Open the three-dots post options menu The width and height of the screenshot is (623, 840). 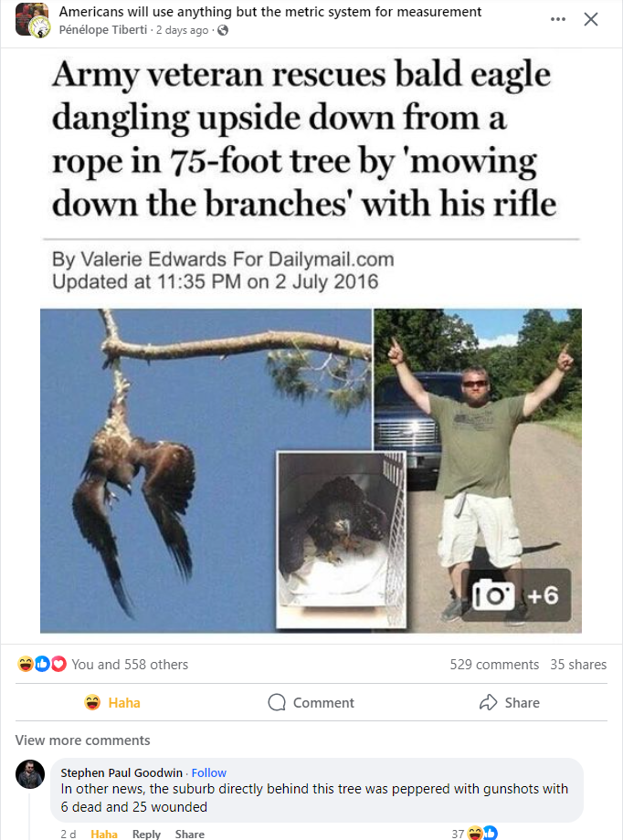[x=557, y=19]
